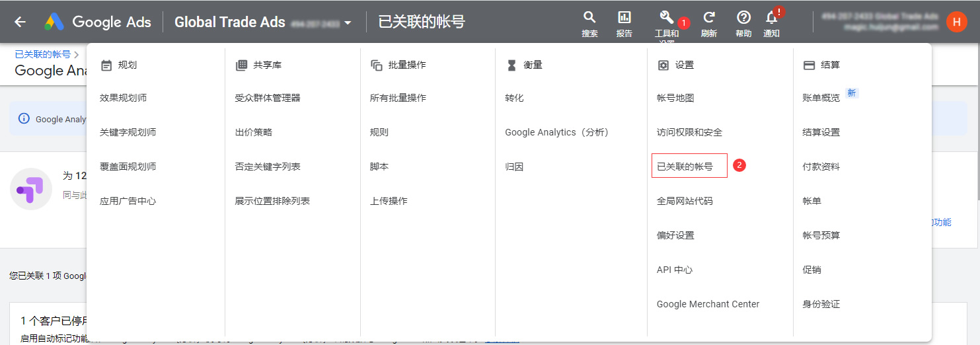Click the info icon in banner
Viewport: 980px width, 345px height.
click(24, 119)
